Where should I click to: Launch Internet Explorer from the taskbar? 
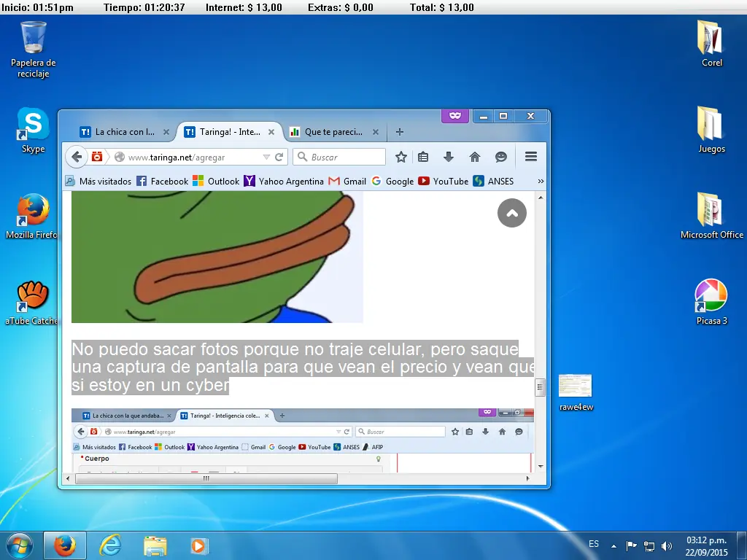coord(110,545)
